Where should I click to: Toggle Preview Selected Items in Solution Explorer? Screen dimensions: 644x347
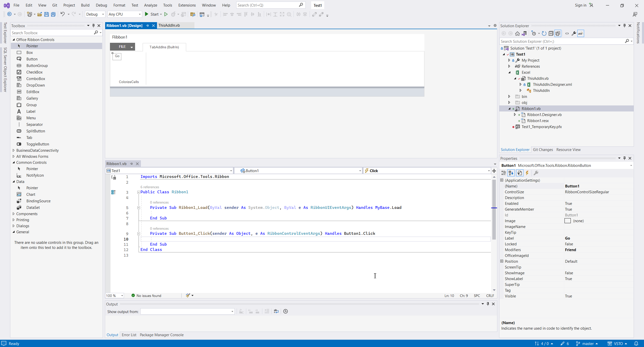pyautogui.click(x=581, y=33)
